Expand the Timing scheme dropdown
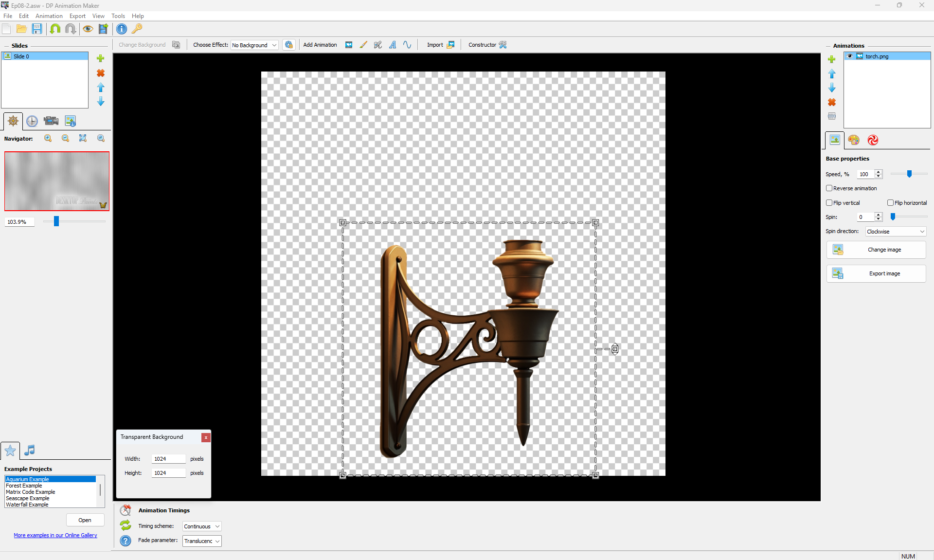The image size is (934, 560). (x=202, y=526)
